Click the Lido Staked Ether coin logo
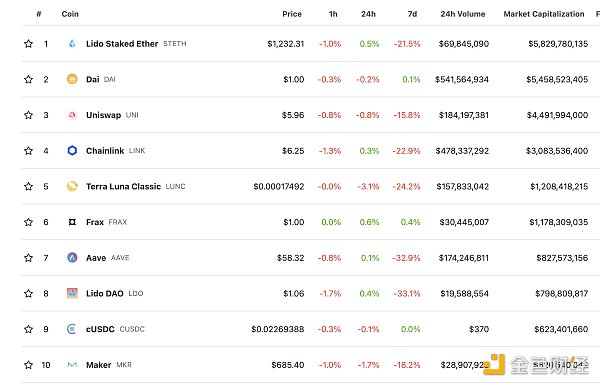Viewport: 600px width, 386px height. click(72, 44)
